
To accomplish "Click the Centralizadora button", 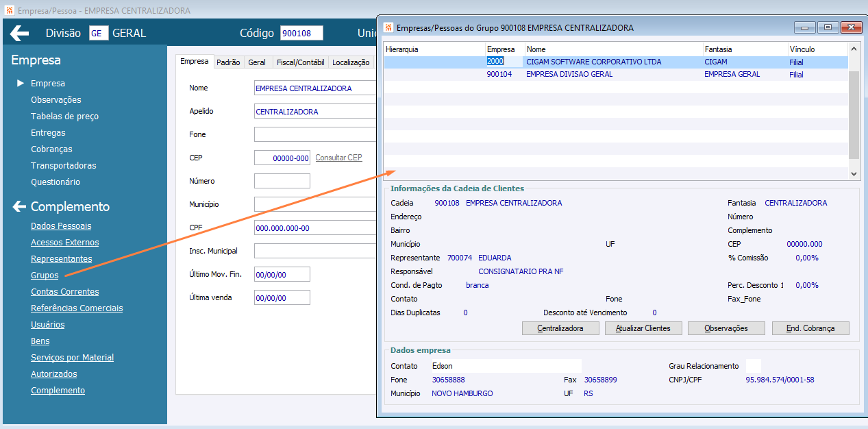I will (560, 328).
